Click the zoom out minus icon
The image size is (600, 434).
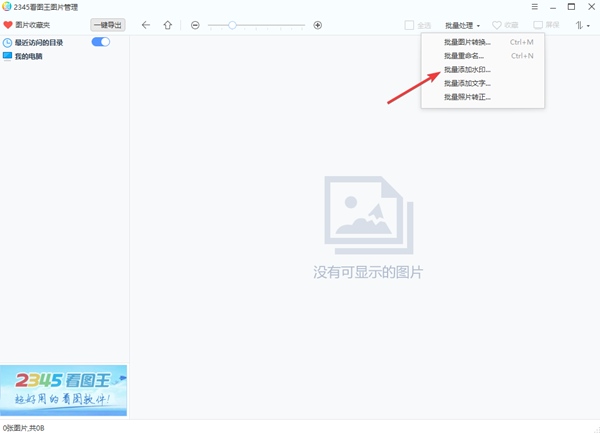coord(195,25)
